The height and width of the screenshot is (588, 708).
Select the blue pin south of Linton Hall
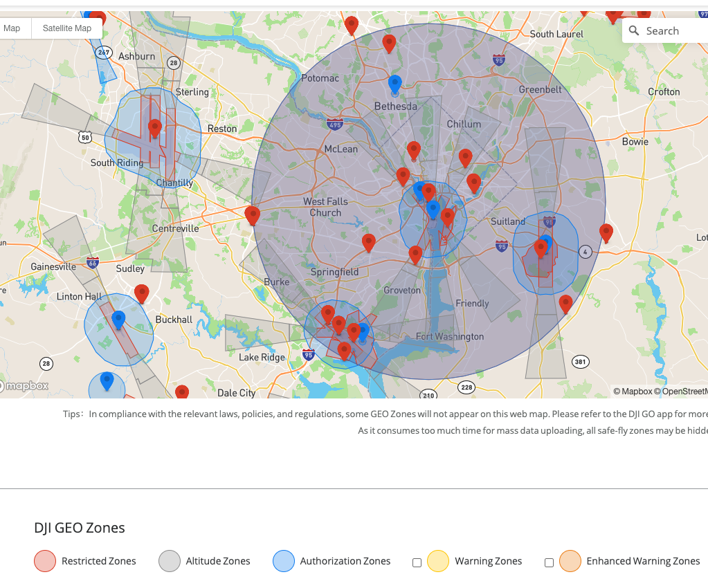pyautogui.click(x=118, y=319)
